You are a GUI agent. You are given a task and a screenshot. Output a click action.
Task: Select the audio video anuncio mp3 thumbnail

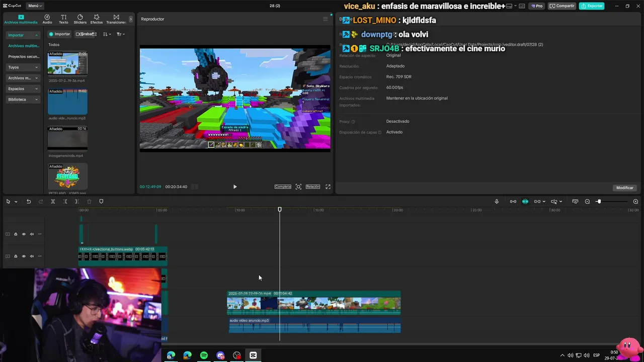pyautogui.click(x=67, y=102)
